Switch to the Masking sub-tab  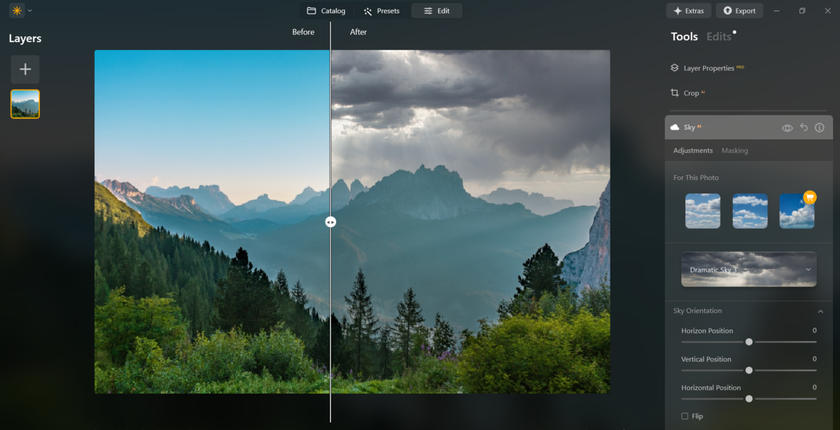pos(734,150)
